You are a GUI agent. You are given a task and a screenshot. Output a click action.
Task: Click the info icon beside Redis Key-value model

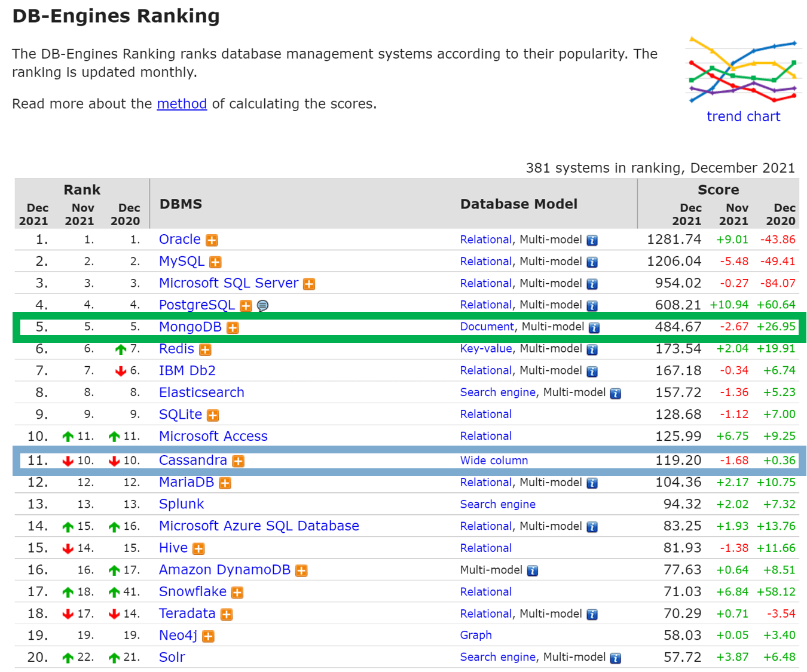pos(592,349)
